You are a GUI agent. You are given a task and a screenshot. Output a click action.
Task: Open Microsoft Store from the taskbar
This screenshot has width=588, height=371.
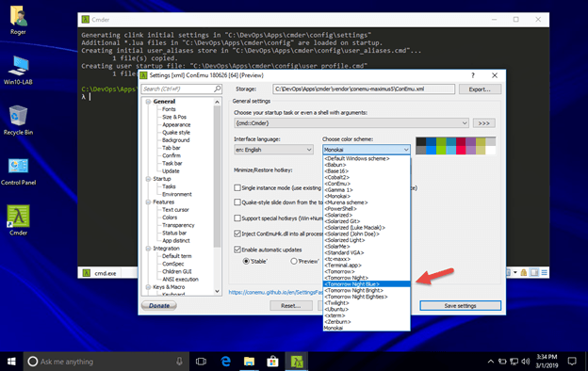click(272, 362)
